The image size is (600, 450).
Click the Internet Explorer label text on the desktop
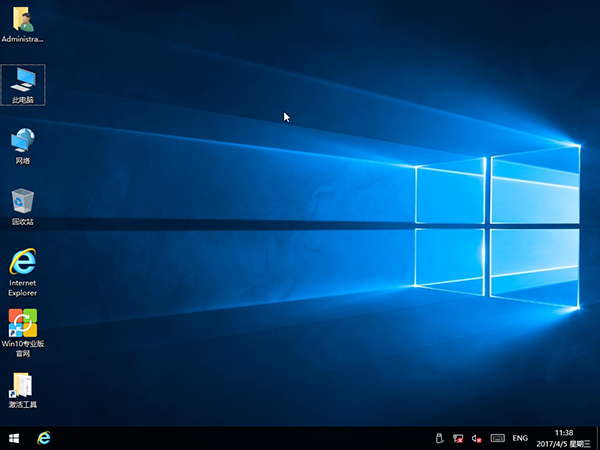click(22, 288)
